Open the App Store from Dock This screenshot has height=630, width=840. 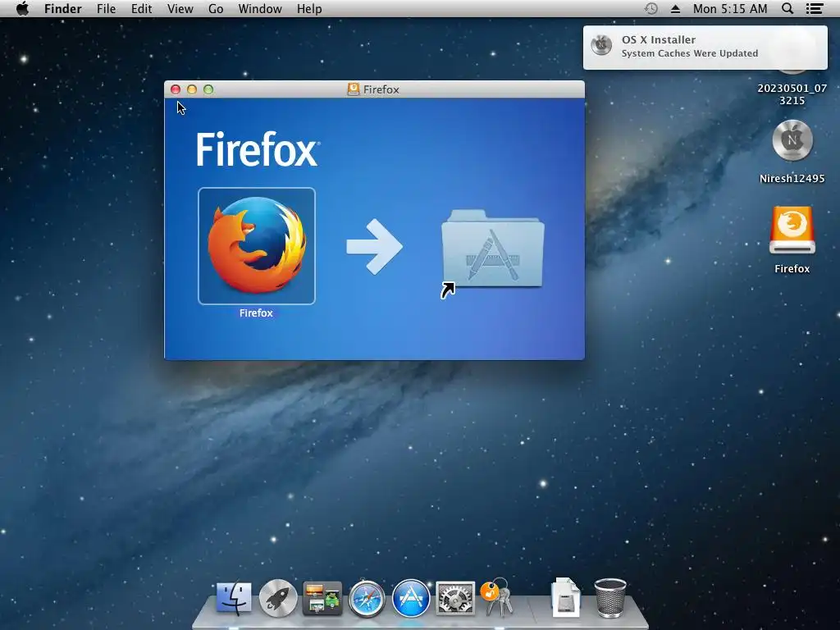411,598
